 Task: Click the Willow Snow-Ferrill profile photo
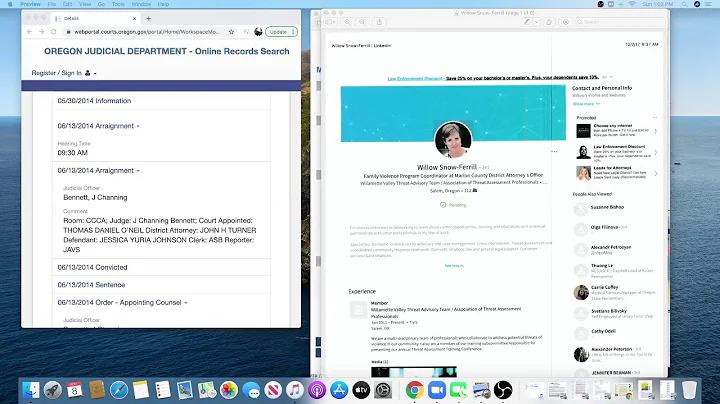click(453, 140)
